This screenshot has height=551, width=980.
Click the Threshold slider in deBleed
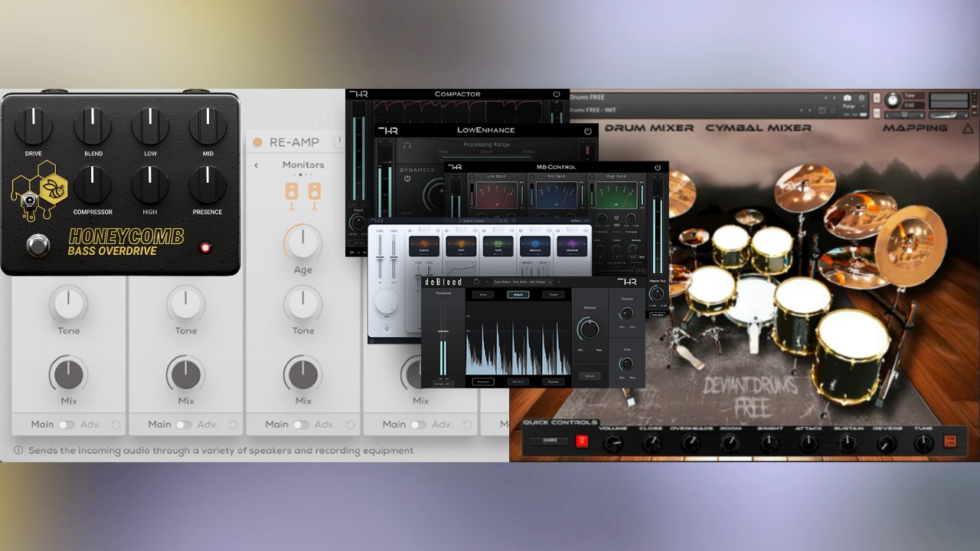click(444, 331)
